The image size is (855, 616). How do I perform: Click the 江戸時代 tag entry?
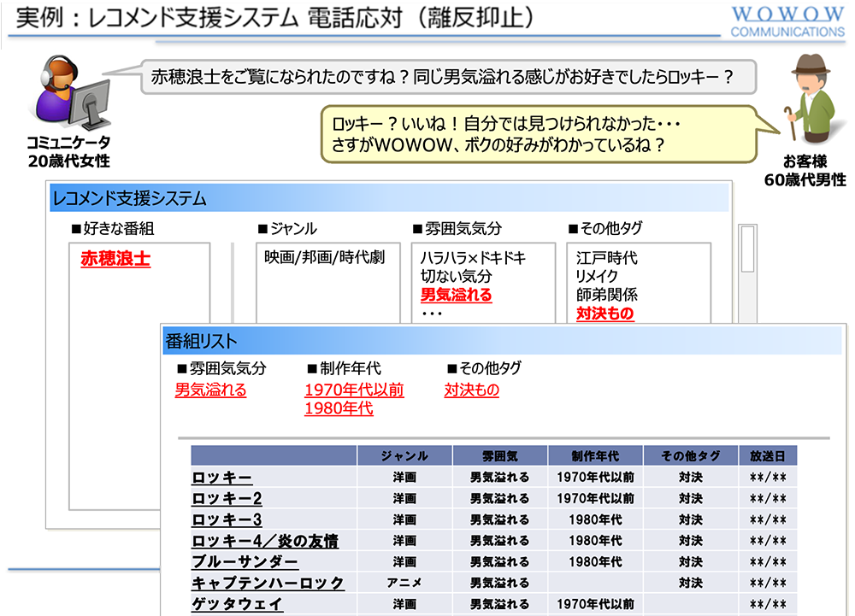tap(606, 258)
